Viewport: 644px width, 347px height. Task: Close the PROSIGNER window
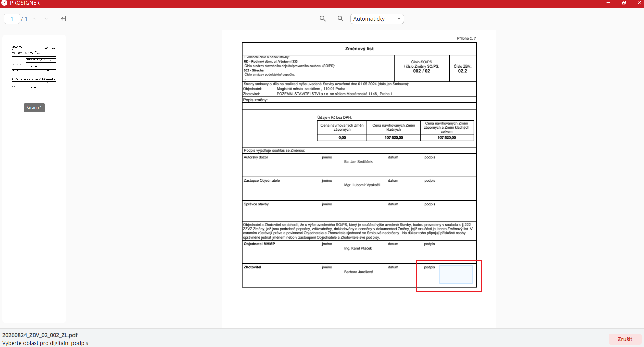(639, 3)
